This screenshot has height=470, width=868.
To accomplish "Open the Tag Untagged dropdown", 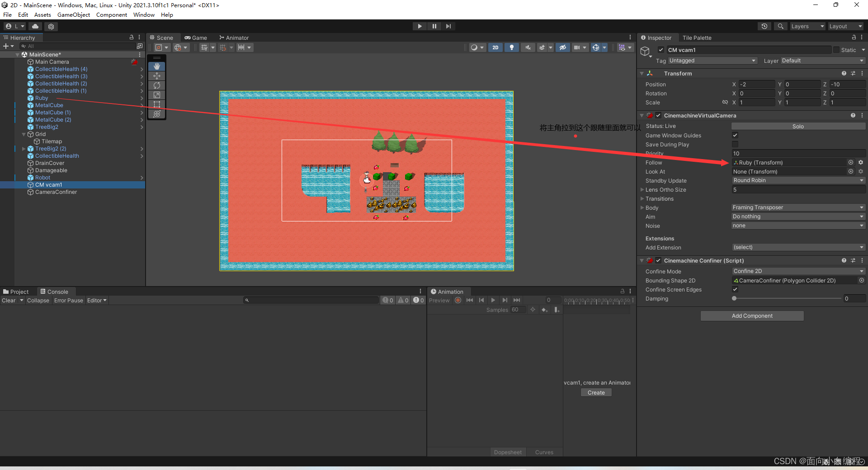I will click(x=712, y=61).
